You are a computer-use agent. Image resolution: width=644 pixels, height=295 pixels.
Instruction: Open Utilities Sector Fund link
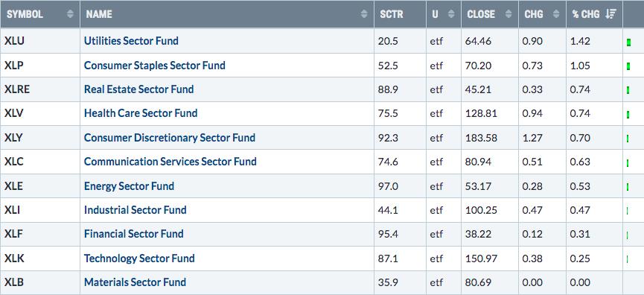click(x=131, y=41)
